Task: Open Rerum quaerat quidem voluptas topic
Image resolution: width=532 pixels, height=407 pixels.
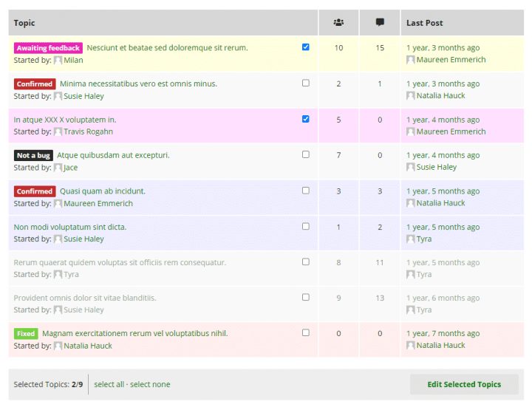Action: click(120, 262)
